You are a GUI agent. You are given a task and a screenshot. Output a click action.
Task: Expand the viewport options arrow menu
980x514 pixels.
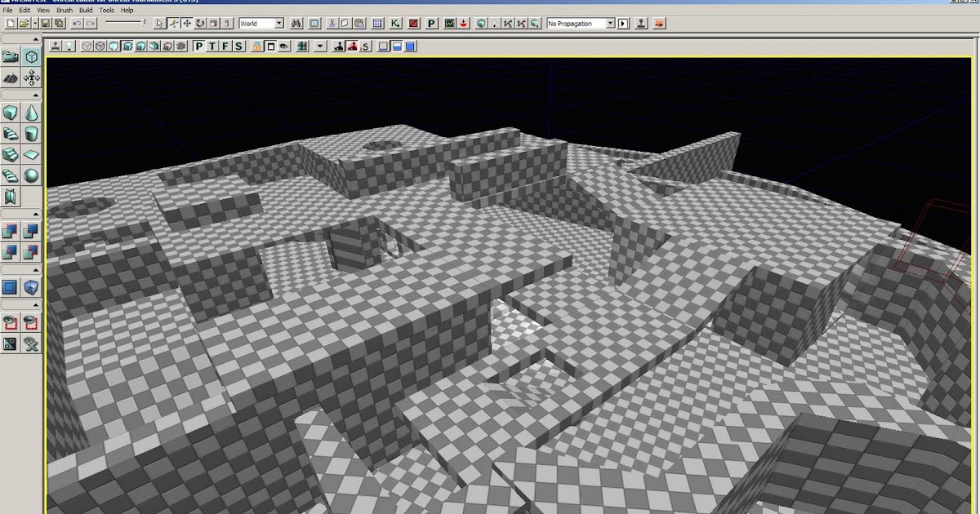pos(319,47)
